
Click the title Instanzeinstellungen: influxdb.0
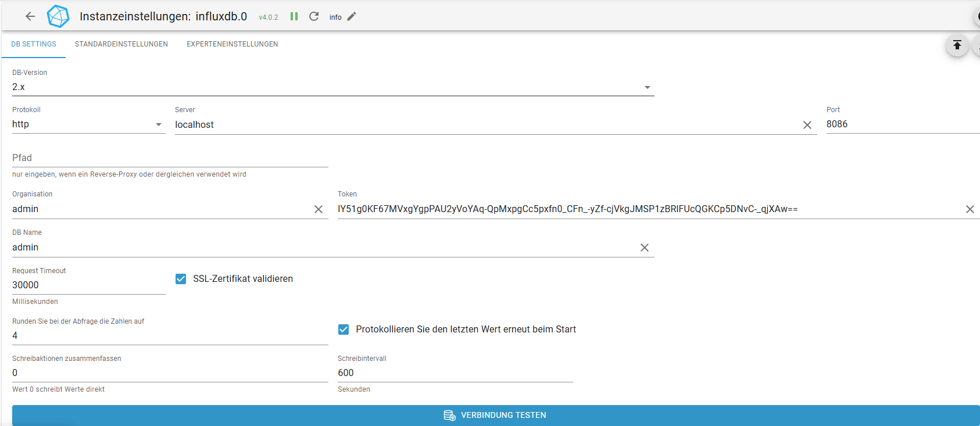coord(163,16)
